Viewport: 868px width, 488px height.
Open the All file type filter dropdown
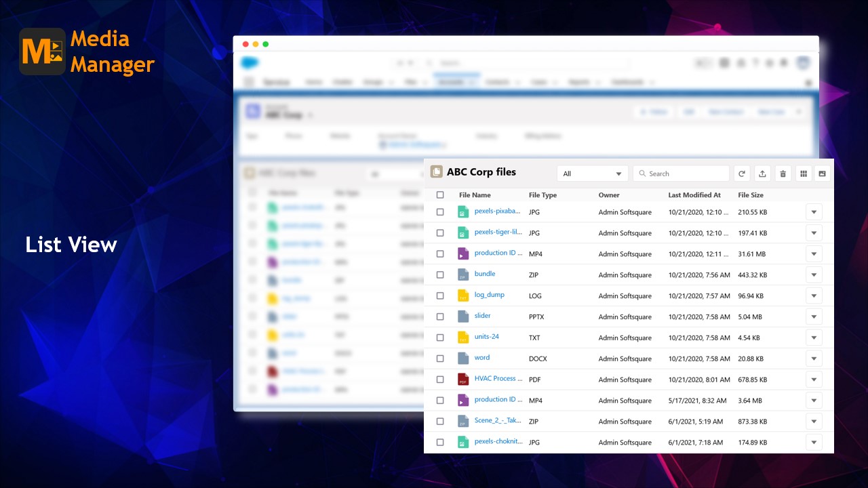(x=592, y=174)
